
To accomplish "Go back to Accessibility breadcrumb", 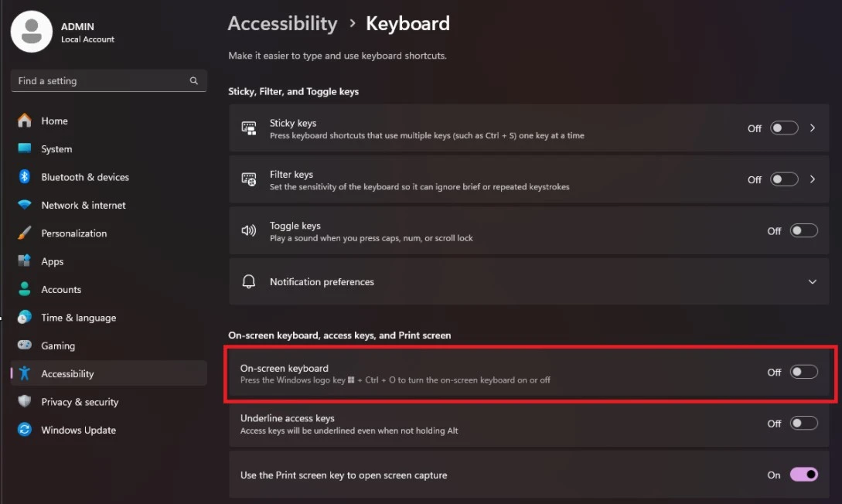I will pyautogui.click(x=282, y=24).
